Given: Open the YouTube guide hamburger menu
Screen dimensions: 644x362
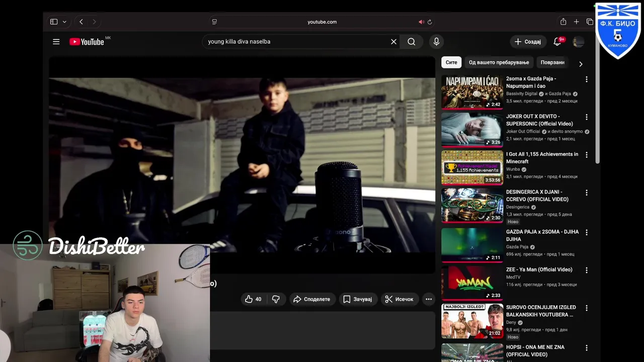Looking at the screenshot, I should [x=56, y=42].
